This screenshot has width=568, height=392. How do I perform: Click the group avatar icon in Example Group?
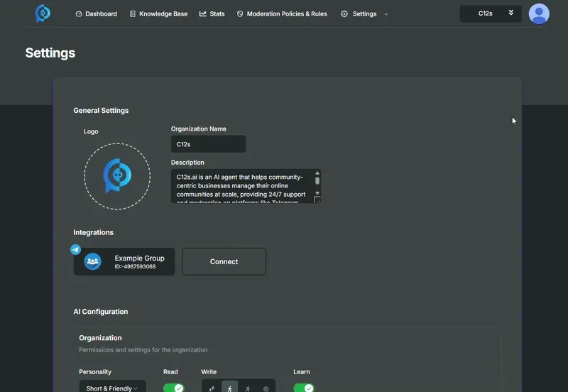pos(93,261)
